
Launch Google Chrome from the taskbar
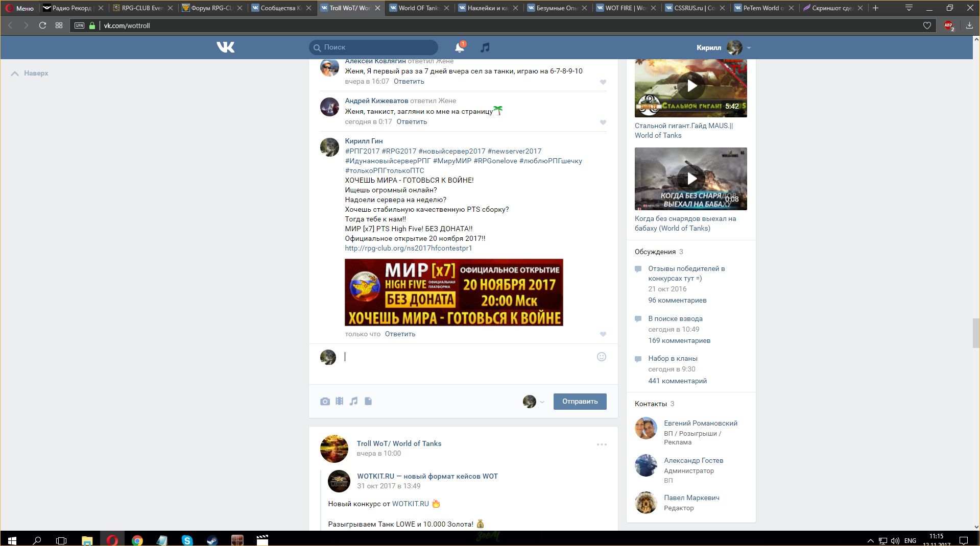[137, 540]
